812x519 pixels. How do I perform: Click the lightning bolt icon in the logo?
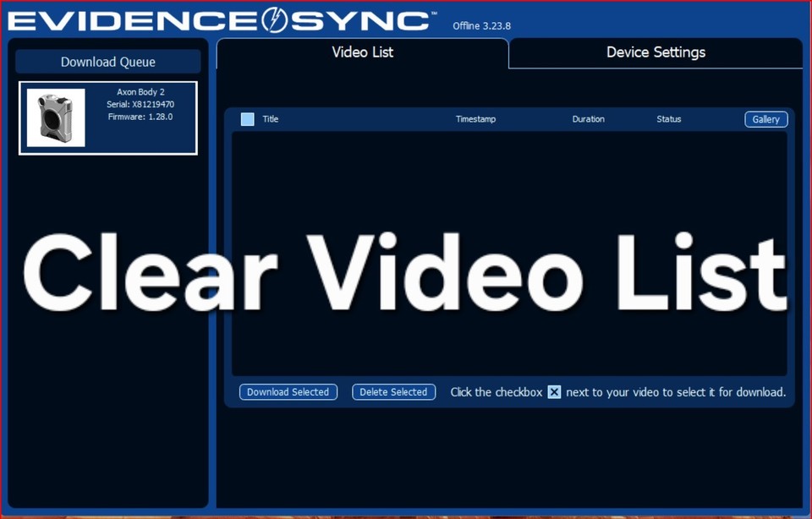[x=274, y=19]
